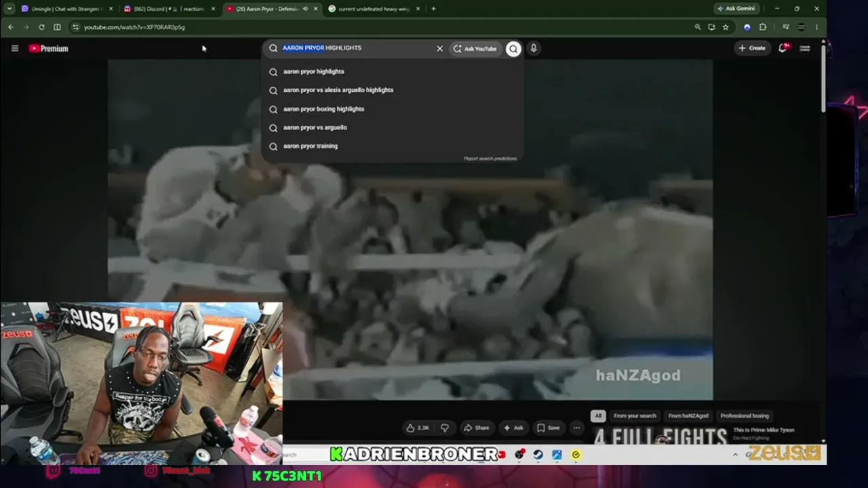The width and height of the screenshot is (868, 488).
Task: Toggle the browser side panel
Action: [x=57, y=27]
